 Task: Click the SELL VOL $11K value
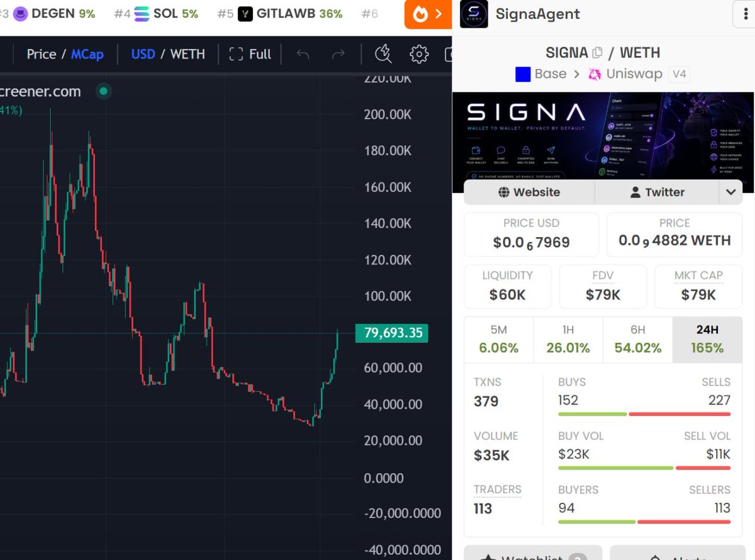click(719, 454)
